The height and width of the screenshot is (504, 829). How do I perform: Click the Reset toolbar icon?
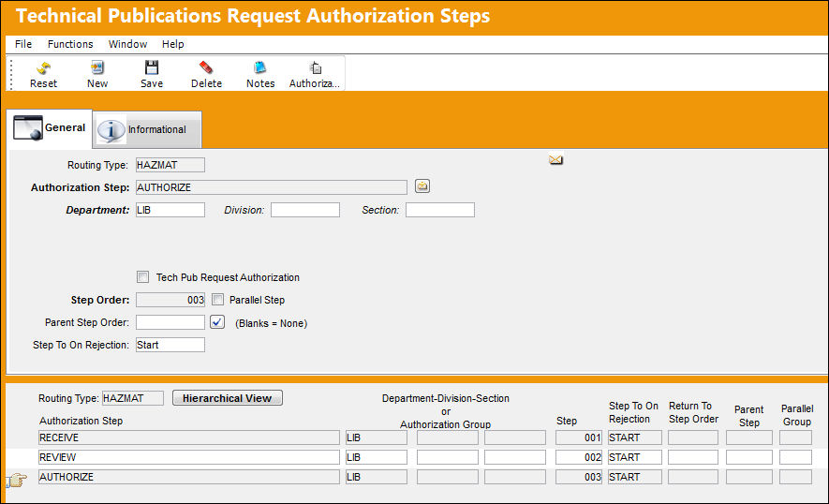[x=43, y=67]
